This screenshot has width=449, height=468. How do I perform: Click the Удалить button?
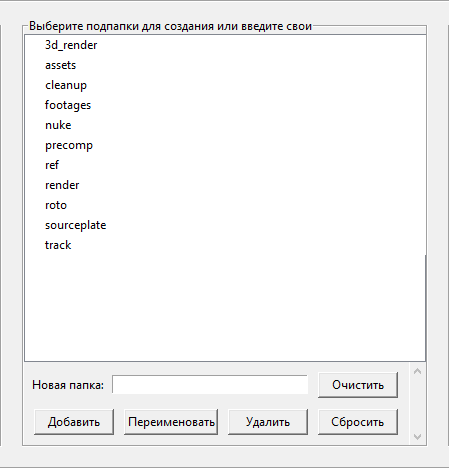[268, 422]
